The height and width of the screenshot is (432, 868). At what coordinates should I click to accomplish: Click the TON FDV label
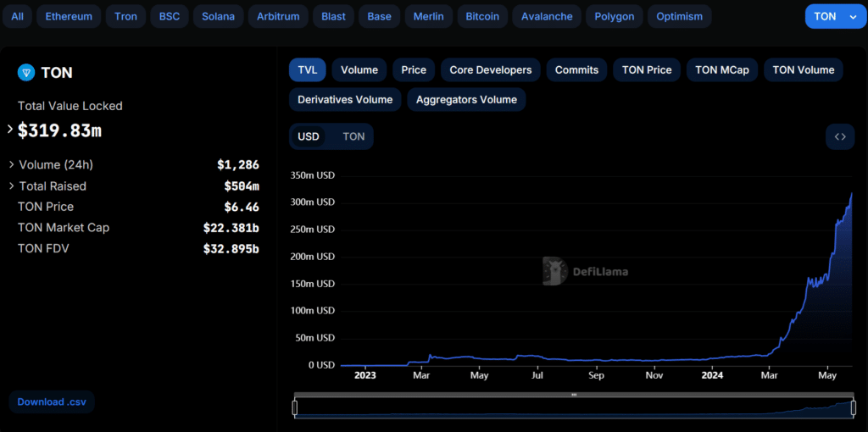pyautogui.click(x=43, y=248)
